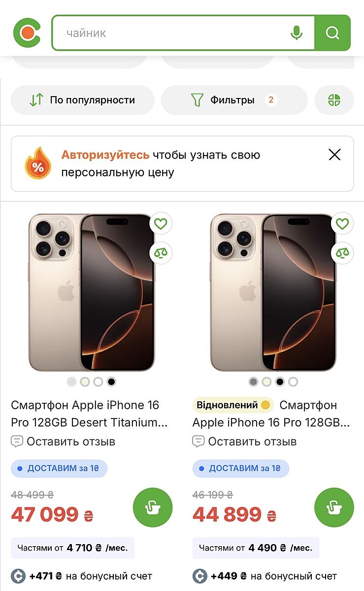The height and width of the screenshot is (591, 364).
Task: Open the Фильтры filter panel
Action: pos(234,100)
